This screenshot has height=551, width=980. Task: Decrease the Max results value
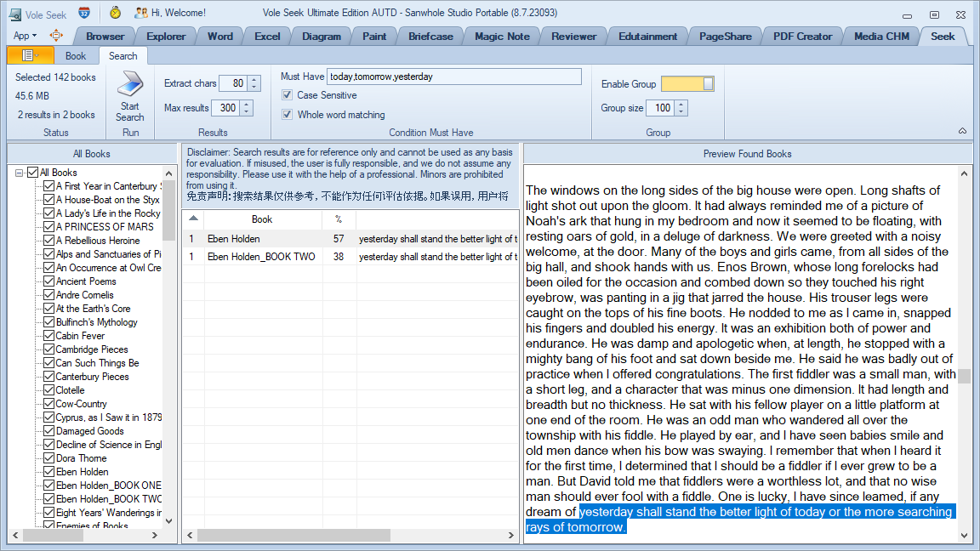pyautogui.click(x=246, y=112)
